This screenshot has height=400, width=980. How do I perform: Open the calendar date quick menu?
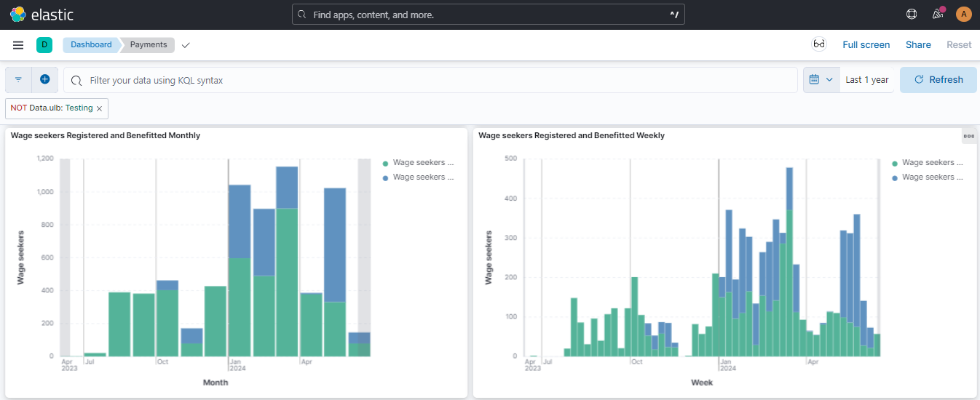point(821,79)
